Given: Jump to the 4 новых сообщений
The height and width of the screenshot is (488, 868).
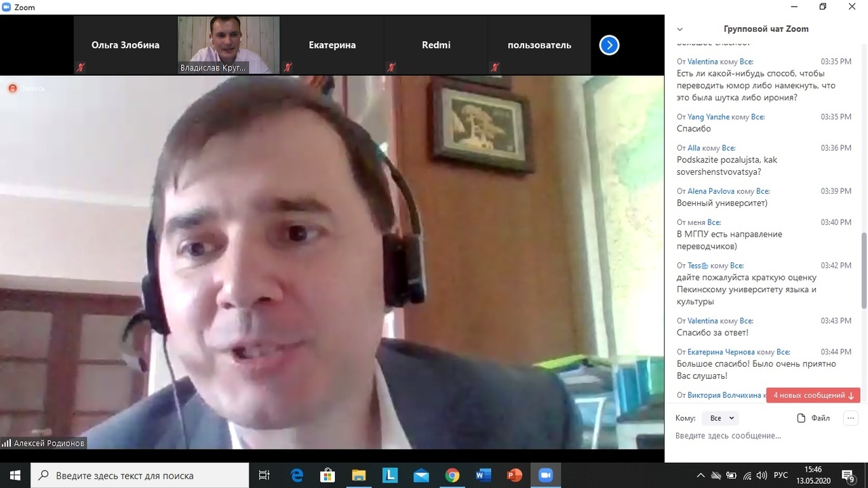Looking at the screenshot, I should click(813, 395).
